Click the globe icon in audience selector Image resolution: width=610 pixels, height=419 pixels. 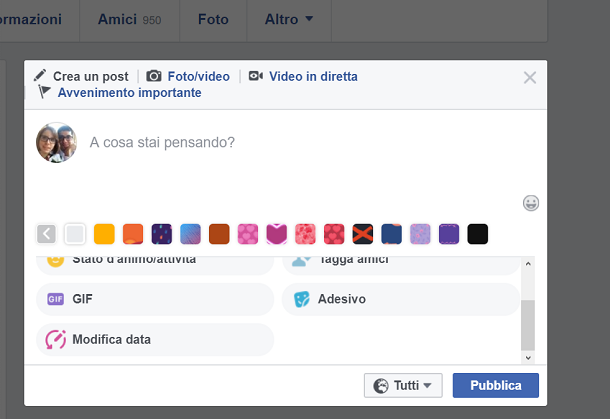380,386
